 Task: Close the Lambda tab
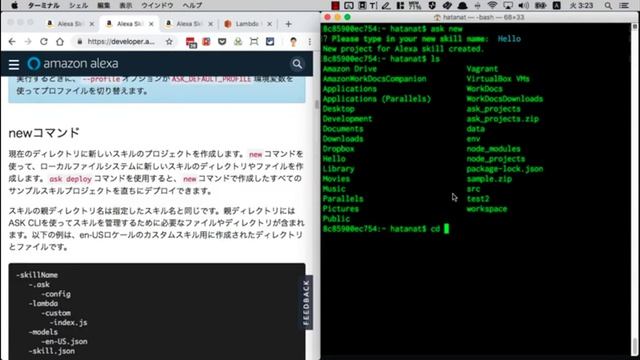pos(269,24)
